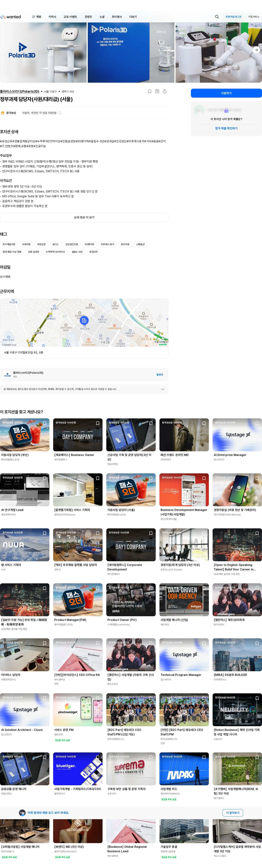
Task: Select the 자기계발지원 tag
Action: coord(9,244)
